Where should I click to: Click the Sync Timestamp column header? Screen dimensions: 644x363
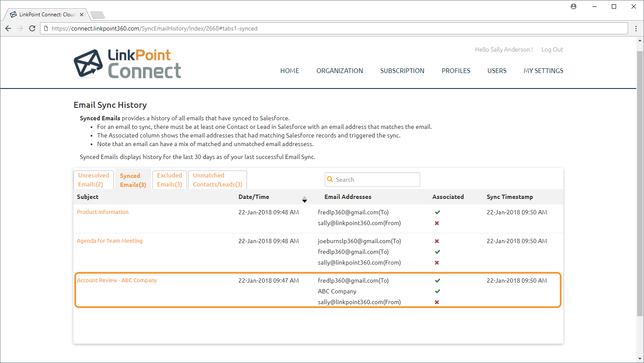coord(510,197)
